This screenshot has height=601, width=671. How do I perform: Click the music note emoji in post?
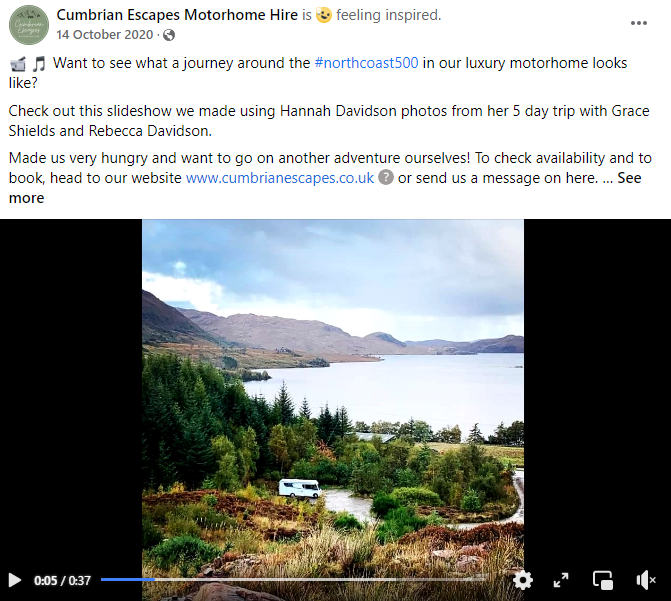(39, 64)
